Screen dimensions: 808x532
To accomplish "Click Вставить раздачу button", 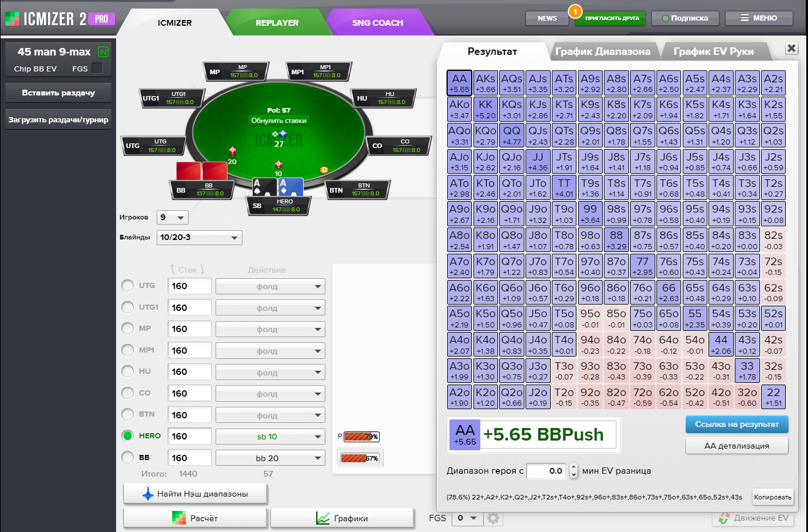I will coord(58,93).
